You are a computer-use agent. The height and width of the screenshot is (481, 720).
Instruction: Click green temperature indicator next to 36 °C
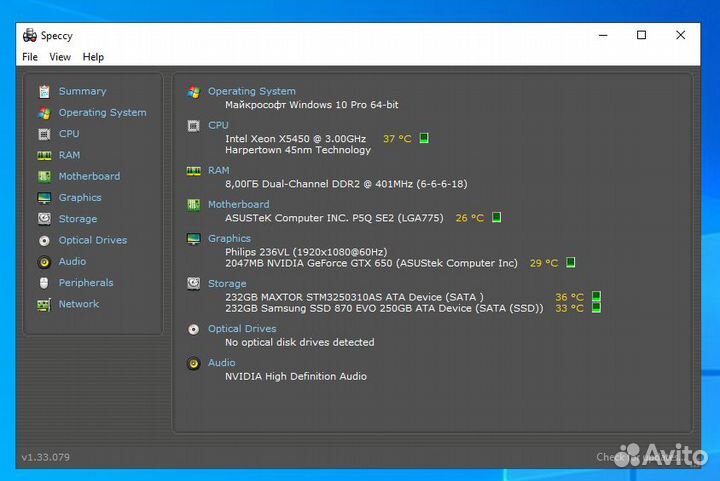click(596, 296)
